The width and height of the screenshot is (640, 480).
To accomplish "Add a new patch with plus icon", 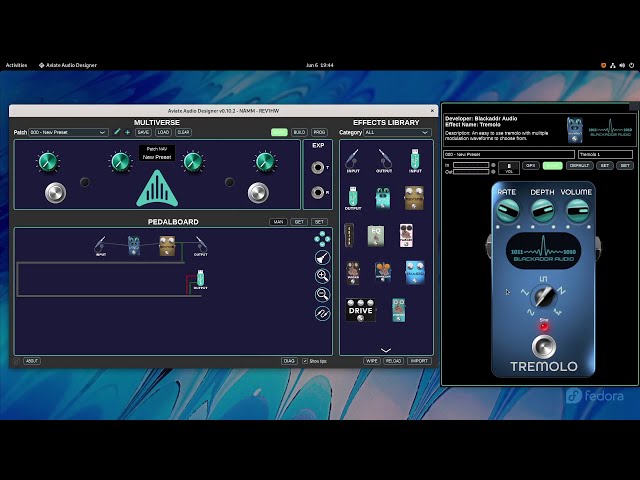I will (x=127, y=132).
